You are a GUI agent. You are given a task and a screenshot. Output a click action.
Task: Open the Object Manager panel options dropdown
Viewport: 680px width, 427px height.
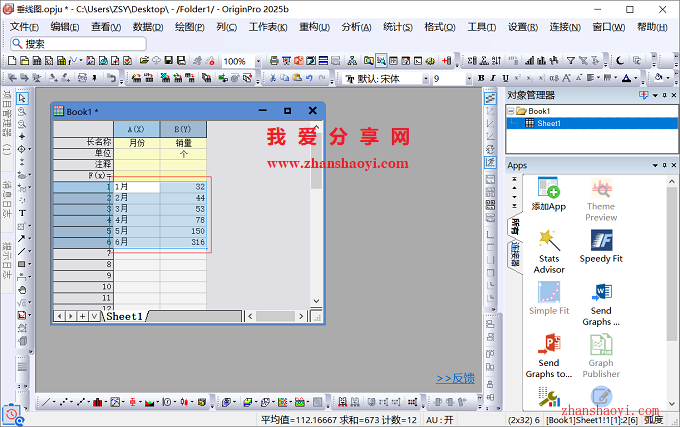pos(655,95)
